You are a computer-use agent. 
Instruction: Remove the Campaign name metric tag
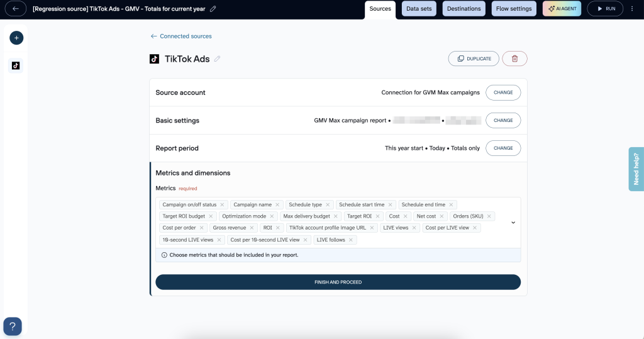(x=278, y=205)
